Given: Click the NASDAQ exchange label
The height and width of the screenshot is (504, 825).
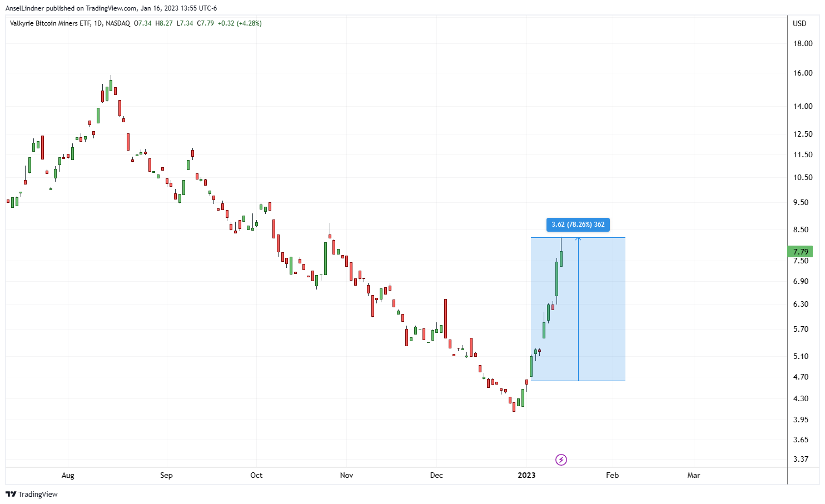Looking at the screenshot, I should tap(117, 23).
